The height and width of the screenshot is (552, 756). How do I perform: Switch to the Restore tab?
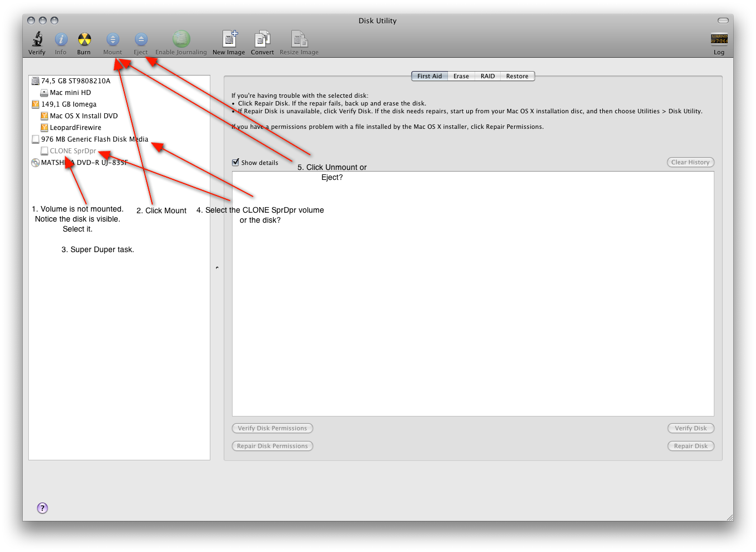tap(517, 76)
